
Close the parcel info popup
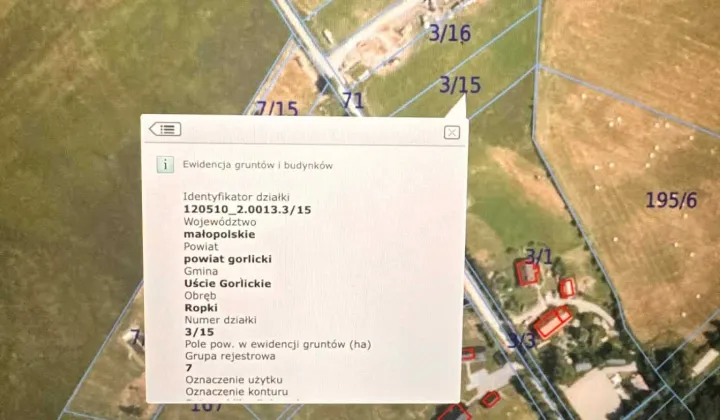click(452, 133)
